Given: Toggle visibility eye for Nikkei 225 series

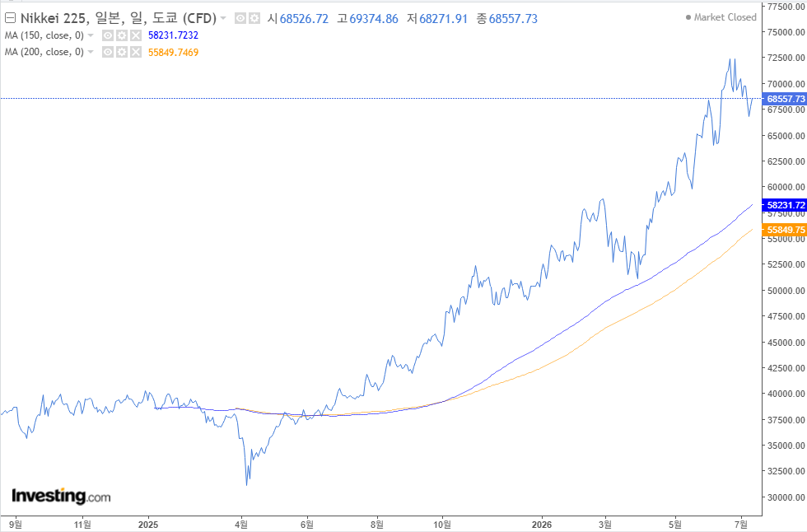Looking at the screenshot, I should [240, 18].
